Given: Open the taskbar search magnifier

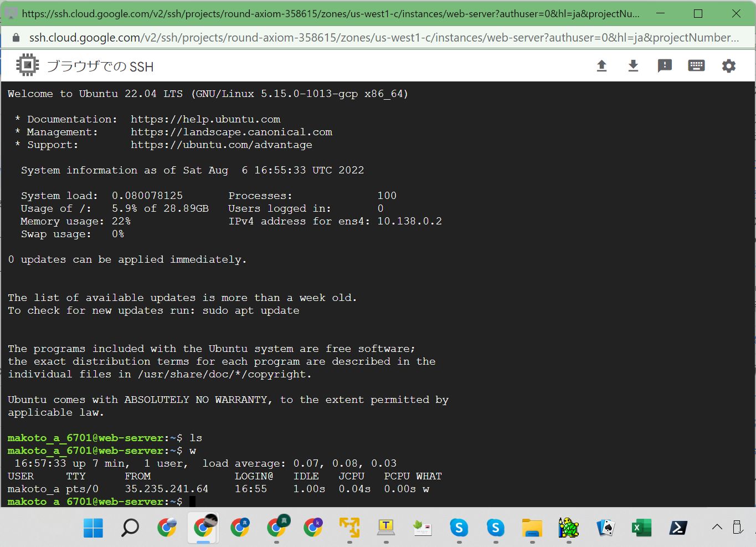Looking at the screenshot, I should point(130,528).
